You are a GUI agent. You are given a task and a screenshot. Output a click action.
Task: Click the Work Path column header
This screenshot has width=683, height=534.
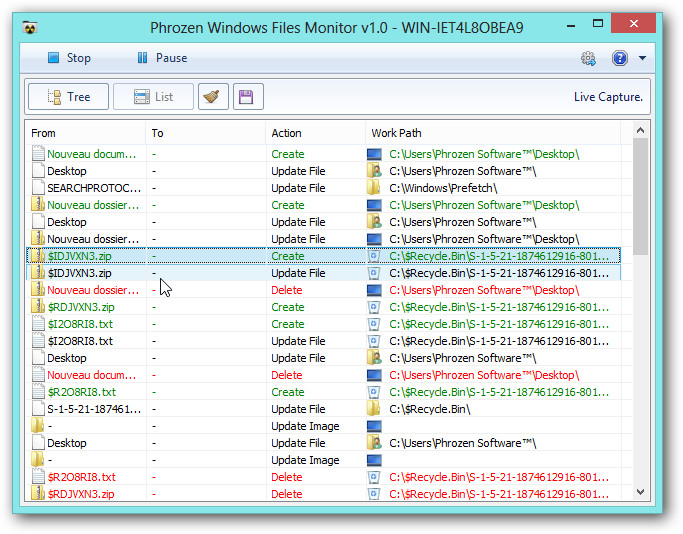point(493,133)
